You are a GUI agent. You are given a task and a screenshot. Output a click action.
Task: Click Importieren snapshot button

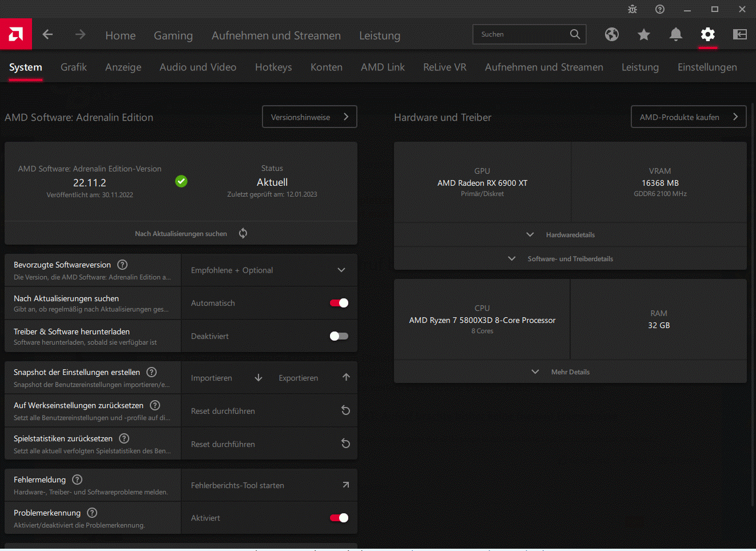[x=226, y=378]
